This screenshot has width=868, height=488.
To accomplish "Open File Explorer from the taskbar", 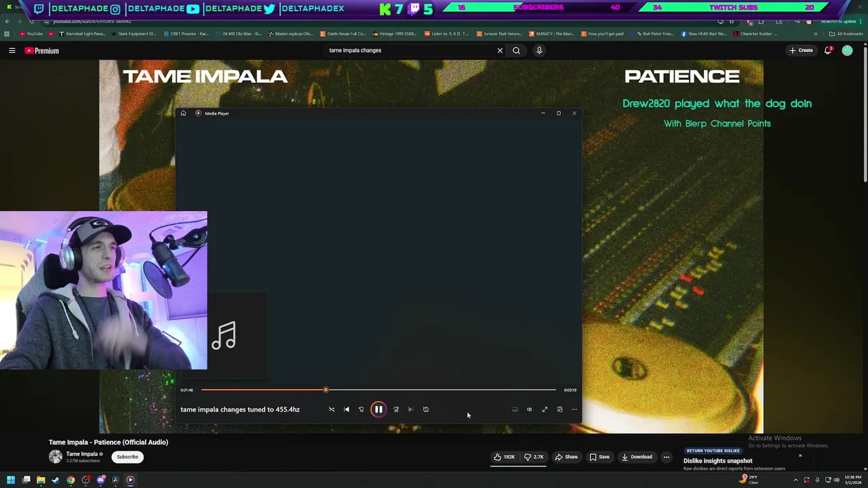I will [x=41, y=480].
